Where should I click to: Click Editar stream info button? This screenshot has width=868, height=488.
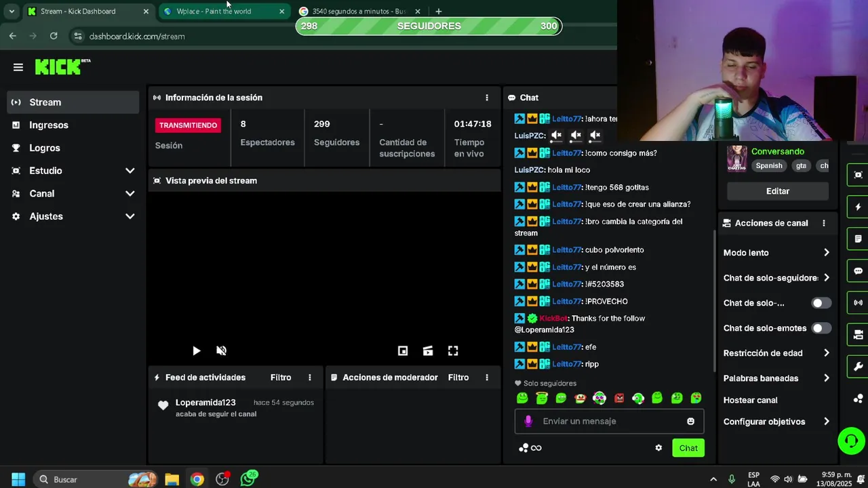coord(778,191)
